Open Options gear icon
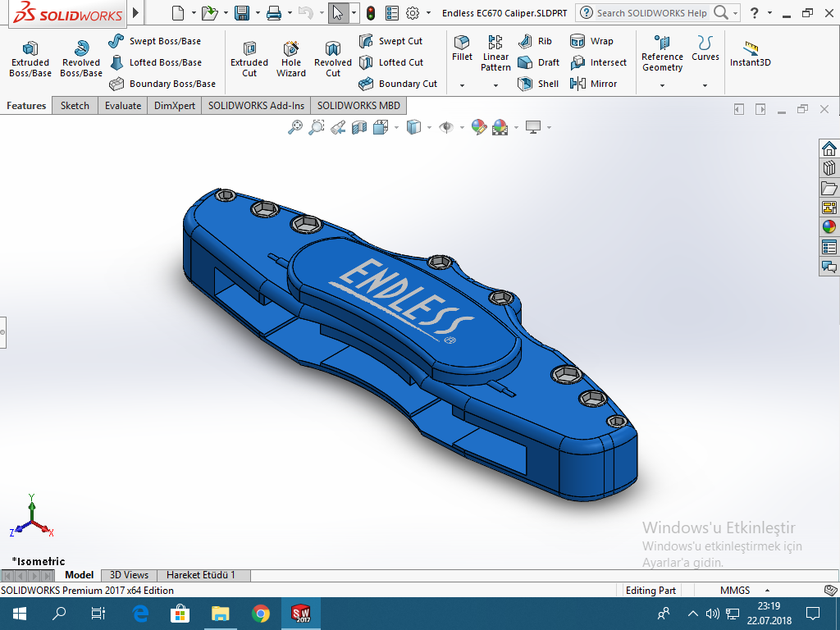840x630 pixels. (413, 13)
